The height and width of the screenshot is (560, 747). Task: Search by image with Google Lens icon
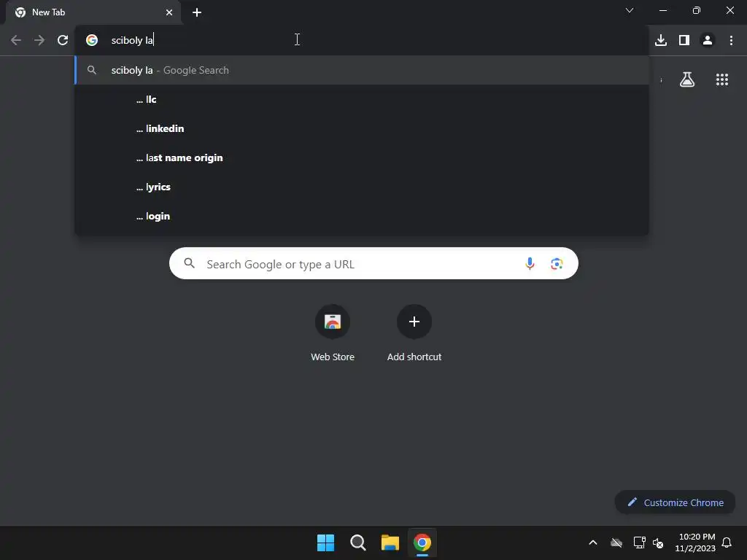click(x=557, y=263)
